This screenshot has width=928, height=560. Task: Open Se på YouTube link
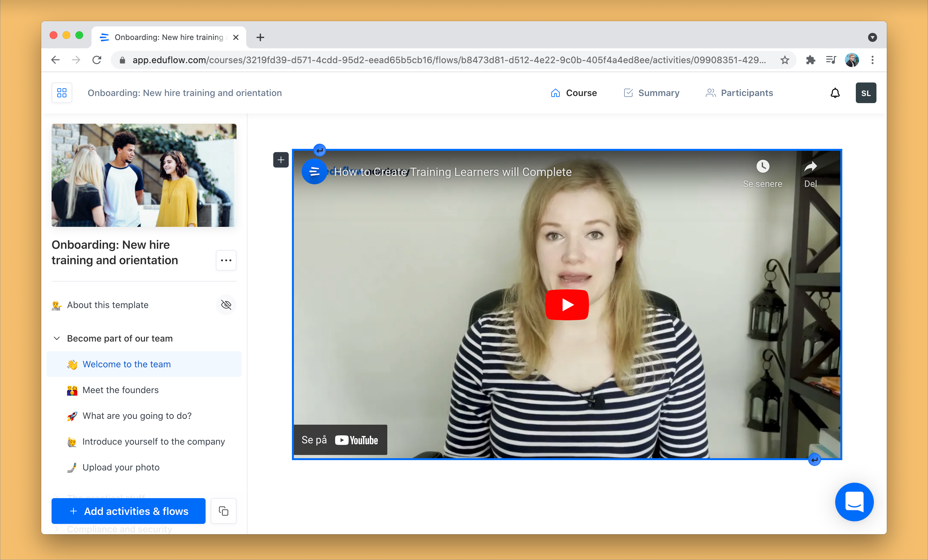pyautogui.click(x=340, y=440)
